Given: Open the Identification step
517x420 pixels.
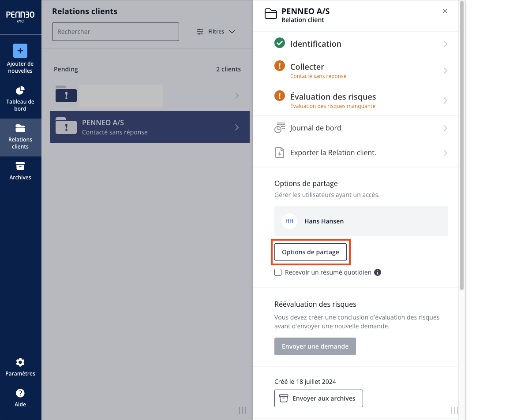Looking at the screenshot, I should coord(356,44).
